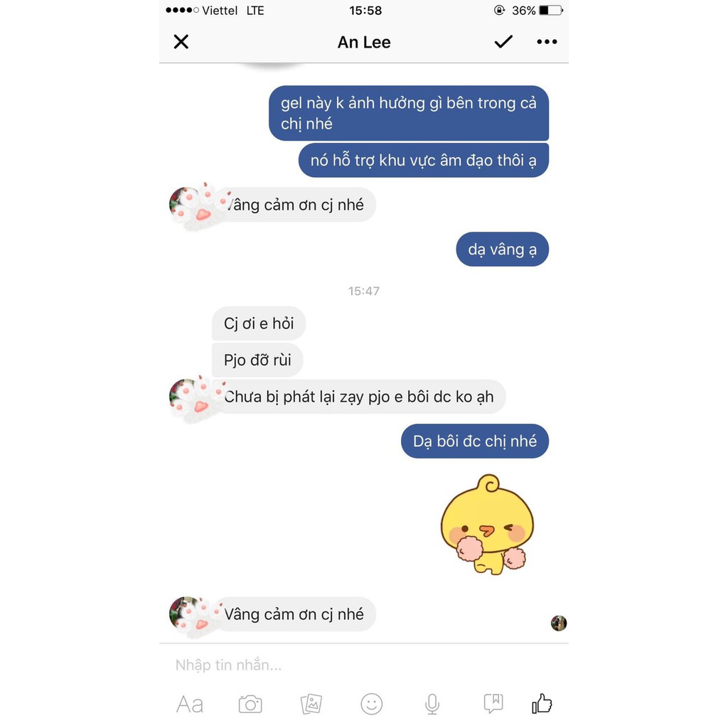The height and width of the screenshot is (728, 728).
Task: Tap the 'Cj ơi e hỏi' message
Action: click(259, 323)
